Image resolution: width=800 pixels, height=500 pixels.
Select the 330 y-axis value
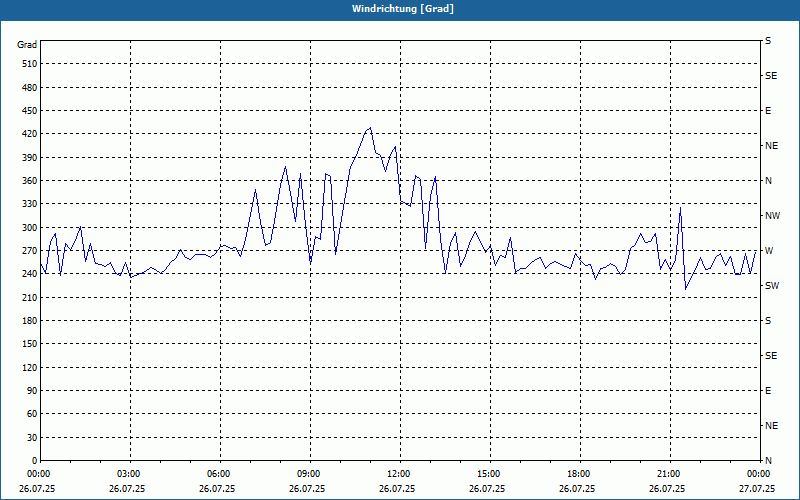tap(30, 204)
